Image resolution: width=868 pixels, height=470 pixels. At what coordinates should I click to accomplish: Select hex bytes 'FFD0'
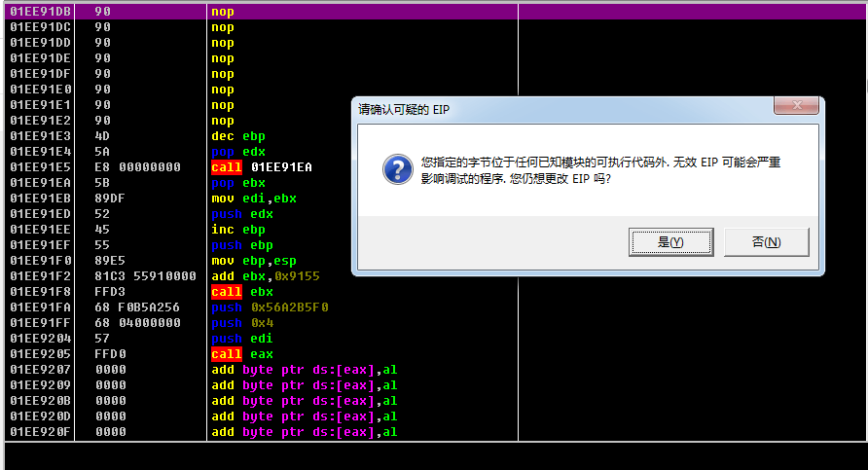[x=110, y=354]
